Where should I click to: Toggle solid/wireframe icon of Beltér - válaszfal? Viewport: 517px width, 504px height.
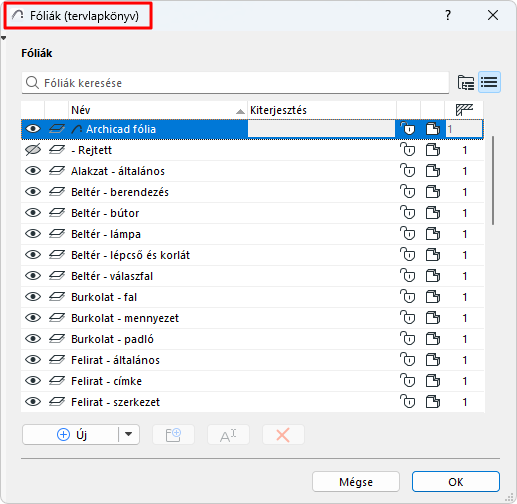coord(433,276)
